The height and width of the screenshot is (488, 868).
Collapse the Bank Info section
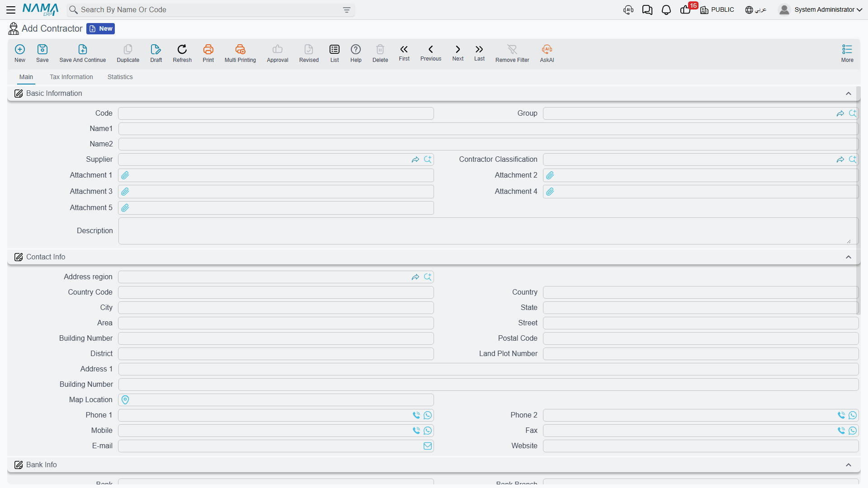pyautogui.click(x=849, y=465)
